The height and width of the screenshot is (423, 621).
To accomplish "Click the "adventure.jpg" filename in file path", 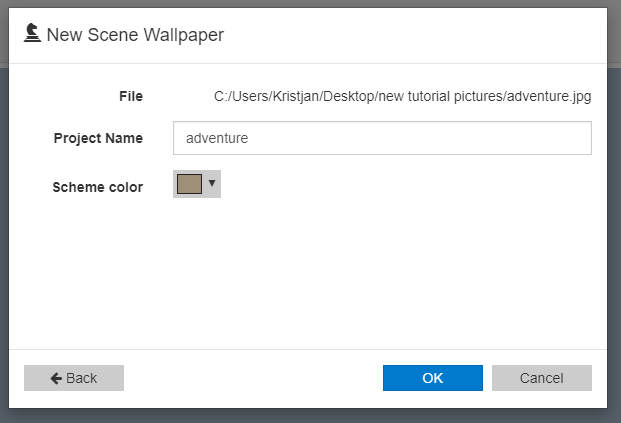I will point(549,97).
